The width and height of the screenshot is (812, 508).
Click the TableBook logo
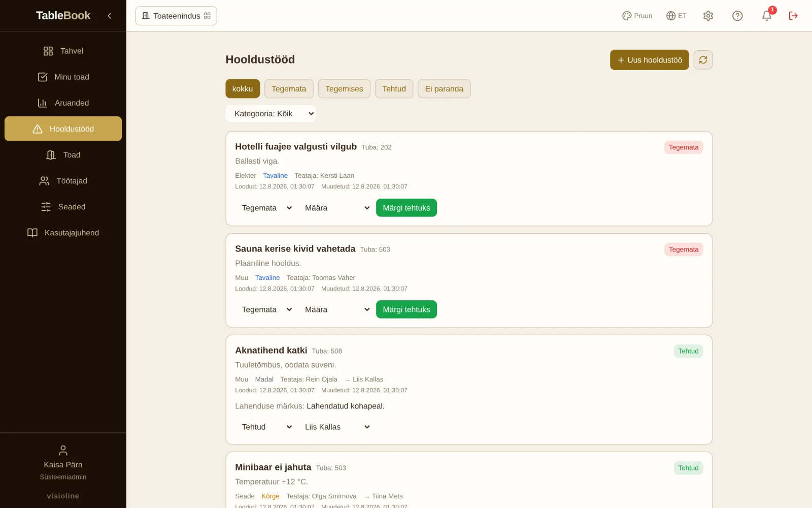tap(63, 16)
